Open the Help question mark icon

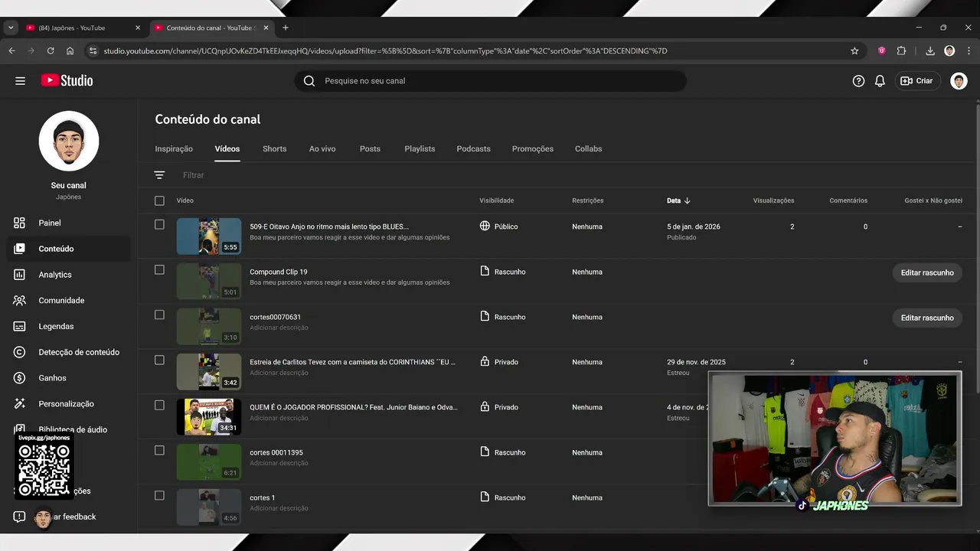(x=858, y=81)
